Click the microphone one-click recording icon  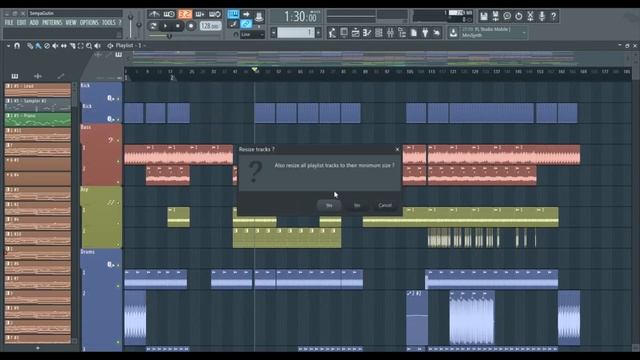(x=542, y=16)
